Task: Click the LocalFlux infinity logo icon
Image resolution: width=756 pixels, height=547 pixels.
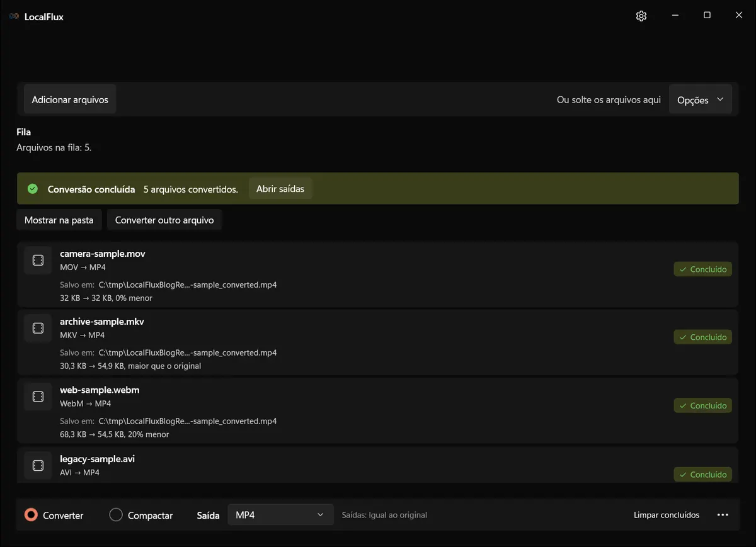Action: pos(14,16)
